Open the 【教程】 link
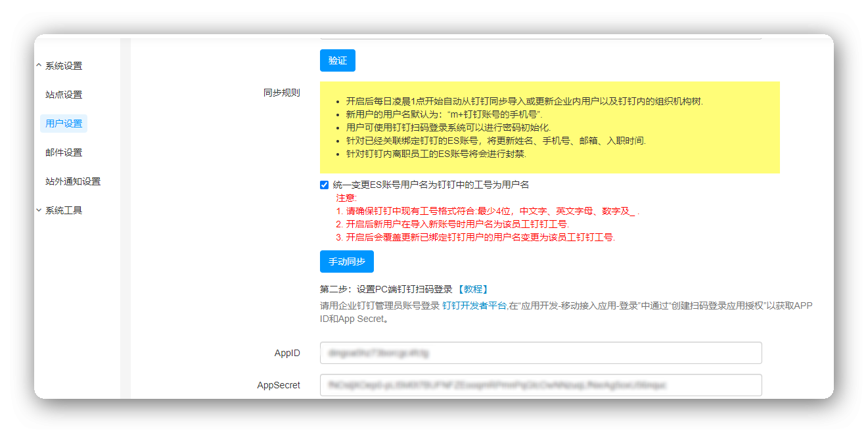Screen dimensions: 868x433 pyautogui.click(x=472, y=289)
